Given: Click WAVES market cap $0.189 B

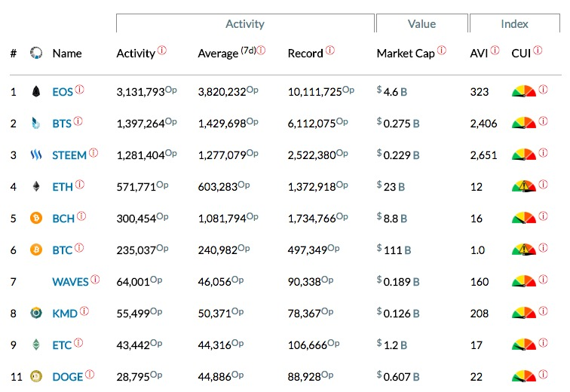Looking at the screenshot, I should pyautogui.click(x=398, y=281).
